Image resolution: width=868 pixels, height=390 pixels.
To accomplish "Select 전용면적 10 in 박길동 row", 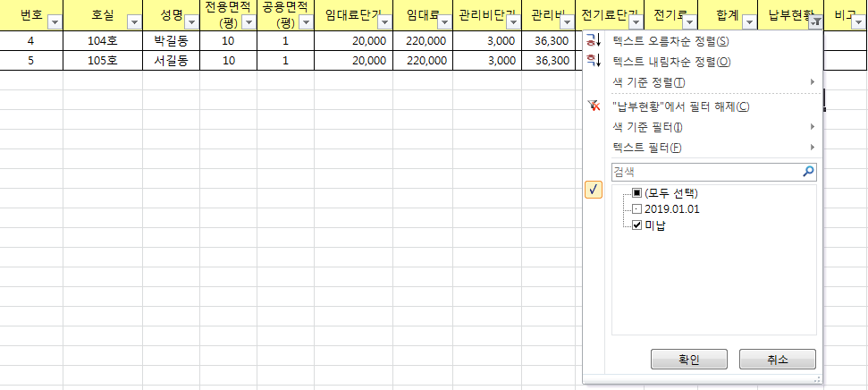I will (229, 40).
